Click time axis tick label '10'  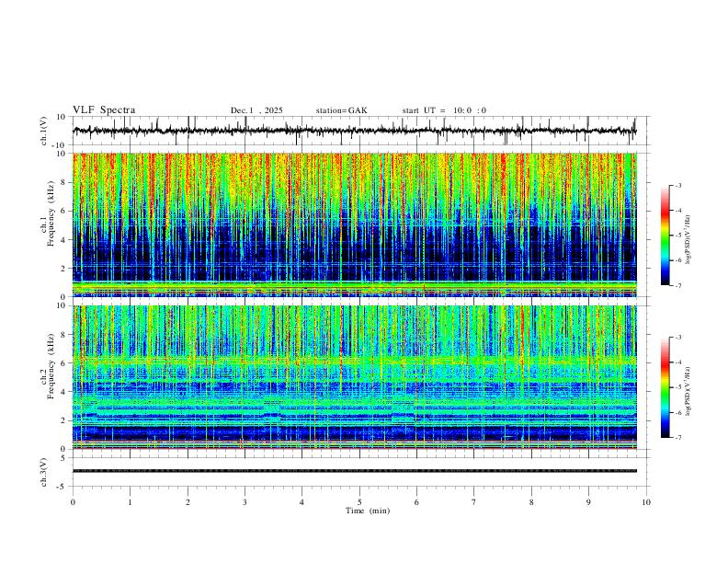pyautogui.click(x=646, y=502)
